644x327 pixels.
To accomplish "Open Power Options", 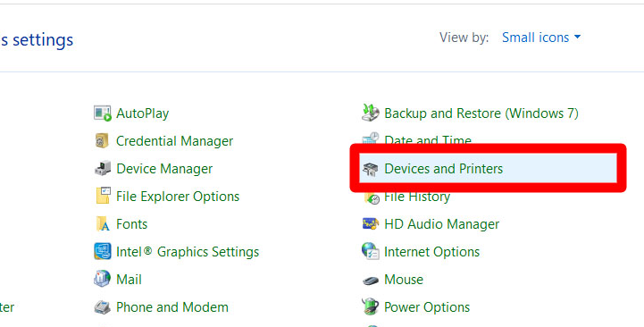I will coord(427,306).
